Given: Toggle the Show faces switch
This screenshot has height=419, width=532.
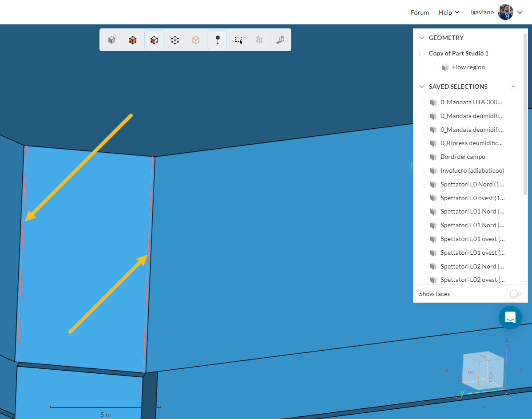Looking at the screenshot, I should [x=516, y=293].
